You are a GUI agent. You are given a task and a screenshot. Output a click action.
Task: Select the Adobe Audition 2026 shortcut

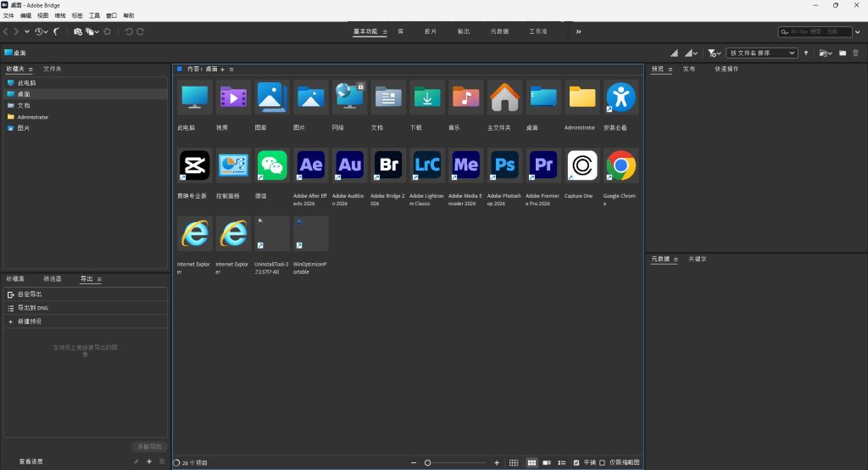350,165
